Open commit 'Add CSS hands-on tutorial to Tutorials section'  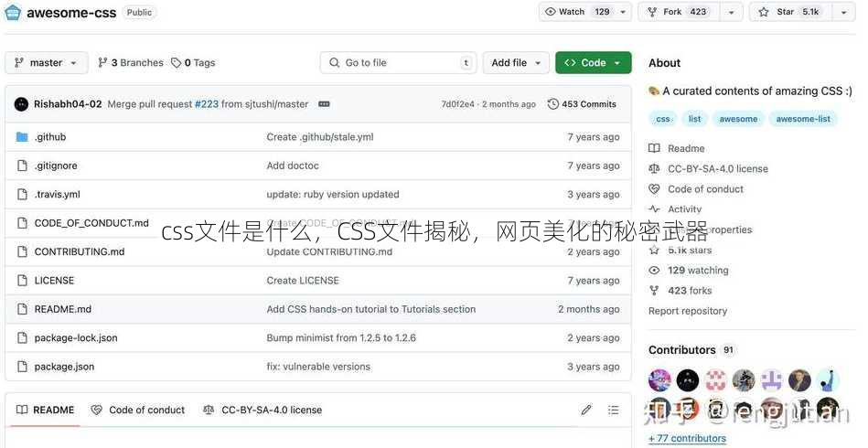[371, 310]
